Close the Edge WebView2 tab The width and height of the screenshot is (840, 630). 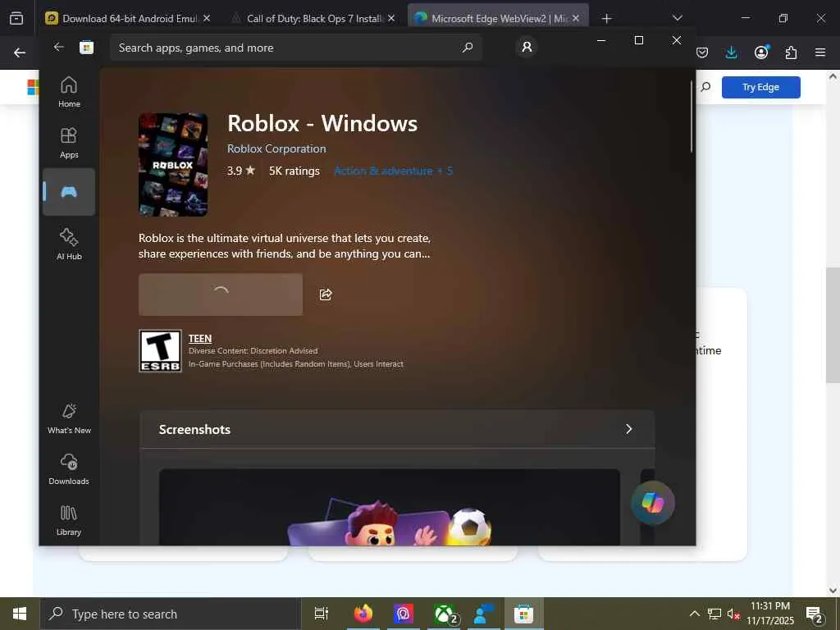click(x=576, y=18)
